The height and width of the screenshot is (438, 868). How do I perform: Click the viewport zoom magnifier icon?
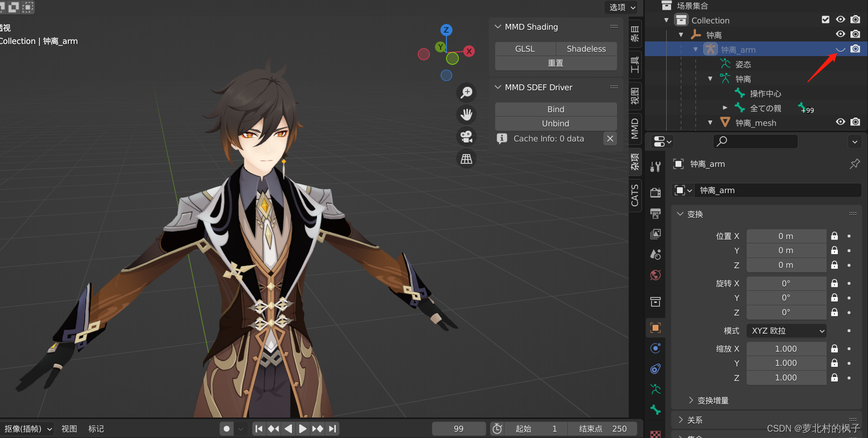coord(466,92)
